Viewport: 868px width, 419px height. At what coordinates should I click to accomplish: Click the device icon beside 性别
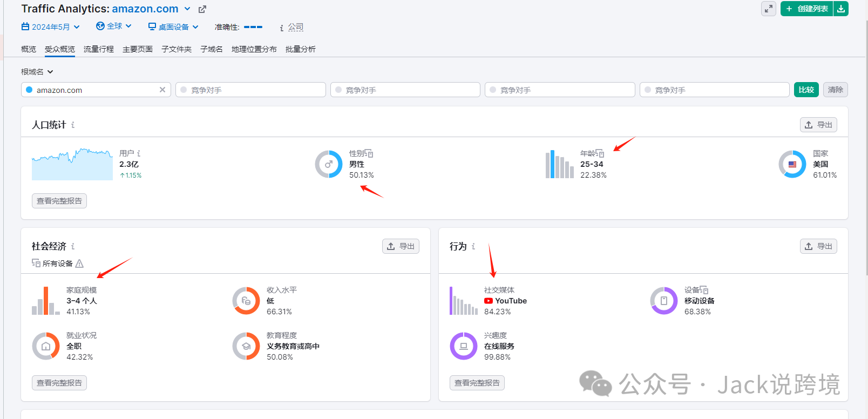coord(369,153)
